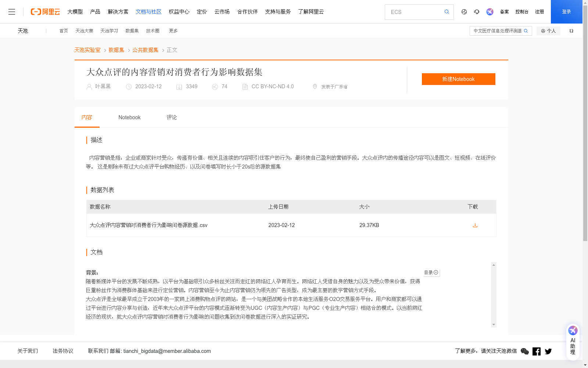Open the hamburger menu icon
The width and height of the screenshot is (588, 368).
[12, 12]
